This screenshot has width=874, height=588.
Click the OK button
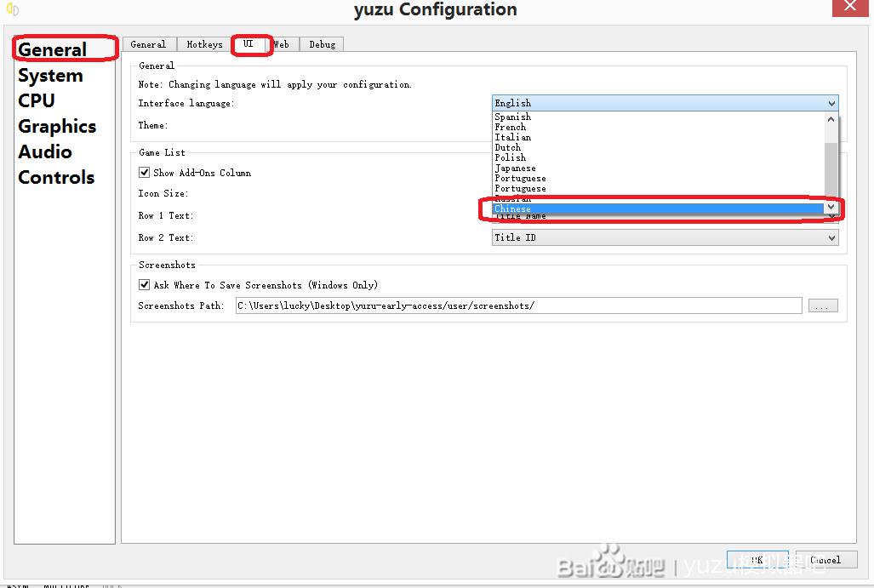coord(757,560)
